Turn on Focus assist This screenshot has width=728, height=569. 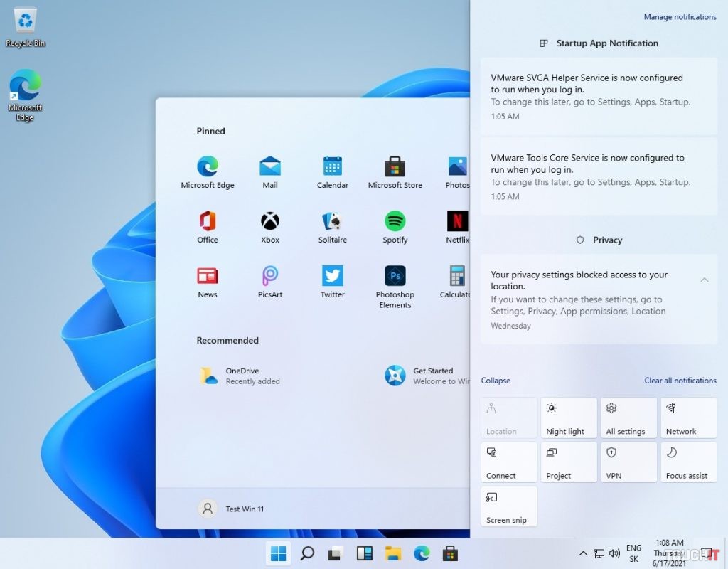(x=688, y=462)
